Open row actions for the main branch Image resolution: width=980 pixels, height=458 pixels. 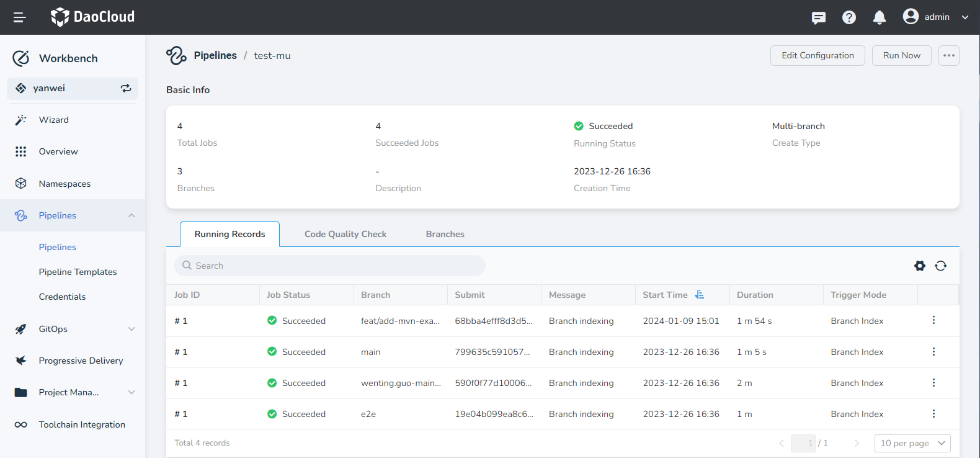[933, 352]
